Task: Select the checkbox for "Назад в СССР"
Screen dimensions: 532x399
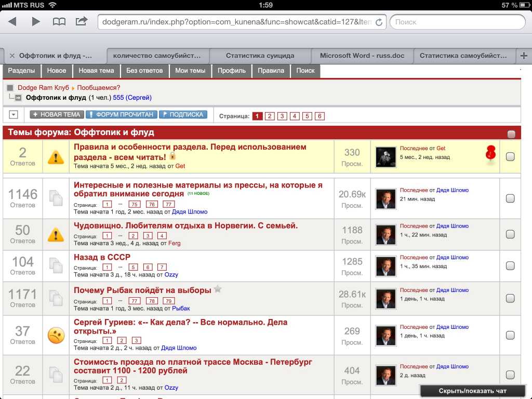Action: [x=510, y=265]
